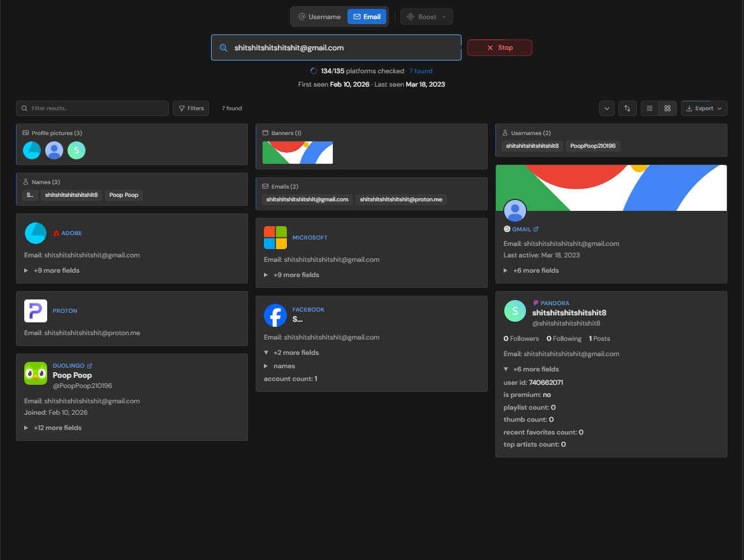
Task: Open the Filters button
Action: point(191,108)
